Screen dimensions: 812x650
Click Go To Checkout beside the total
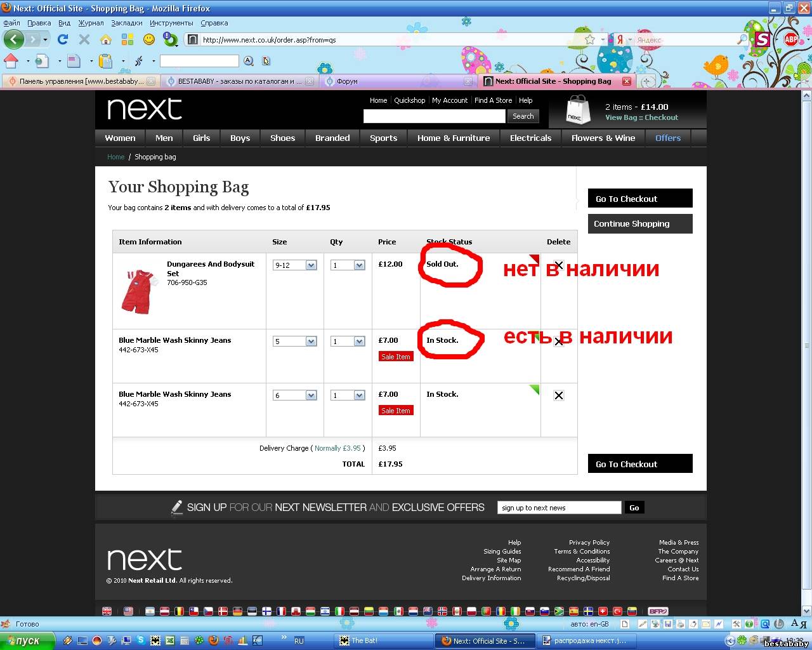coord(640,464)
